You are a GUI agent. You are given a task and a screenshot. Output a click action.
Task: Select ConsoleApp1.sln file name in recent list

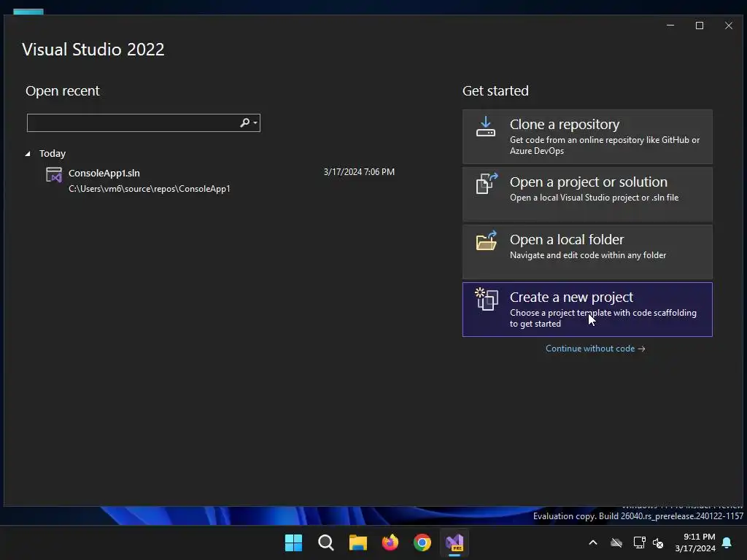click(x=104, y=173)
